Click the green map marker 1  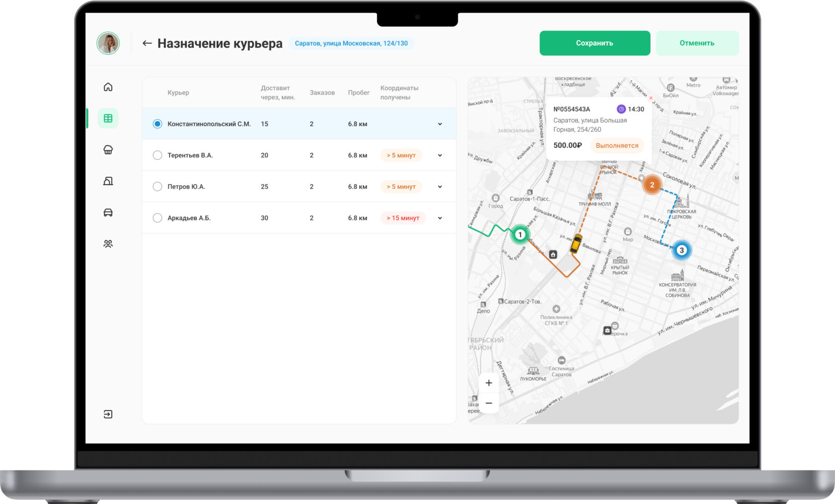pos(520,234)
